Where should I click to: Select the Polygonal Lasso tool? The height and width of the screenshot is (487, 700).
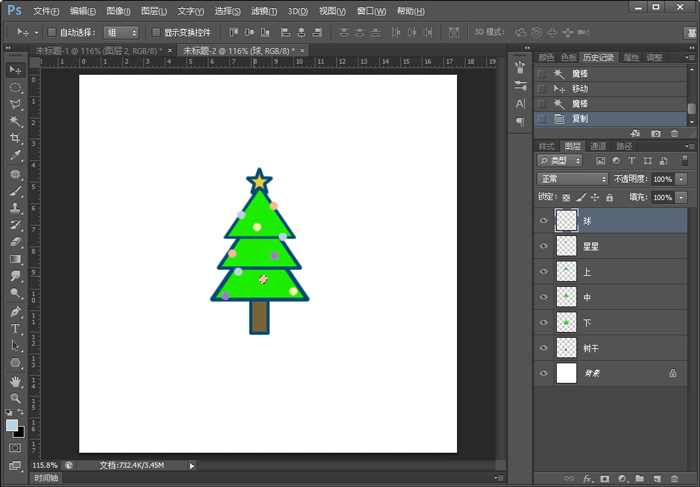pyautogui.click(x=15, y=104)
